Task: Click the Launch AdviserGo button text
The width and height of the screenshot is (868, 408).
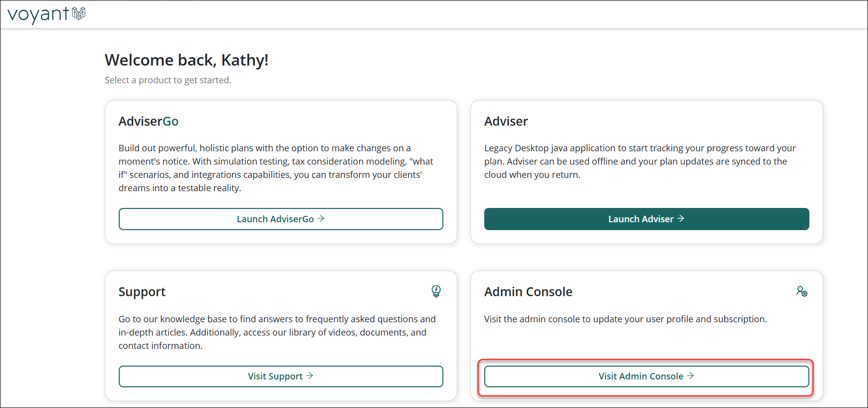Action: pyautogui.click(x=275, y=219)
